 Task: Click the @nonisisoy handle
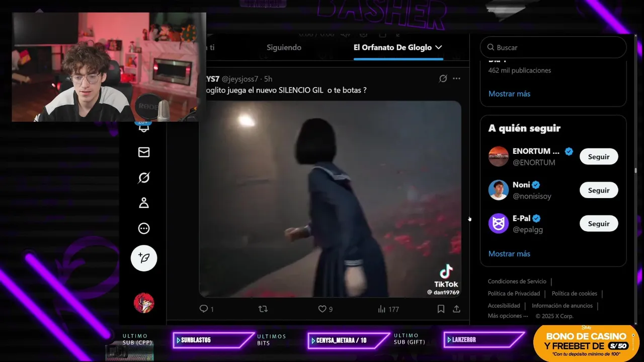point(532,196)
